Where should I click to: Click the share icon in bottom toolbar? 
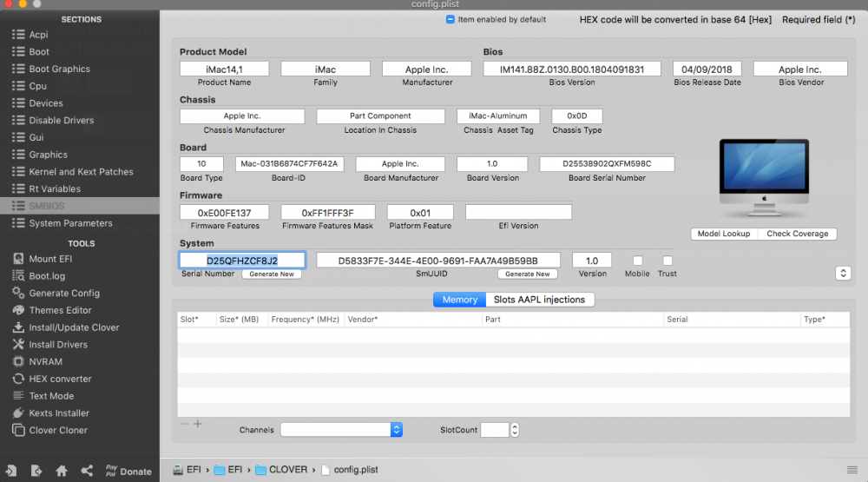tap(87, 471)
